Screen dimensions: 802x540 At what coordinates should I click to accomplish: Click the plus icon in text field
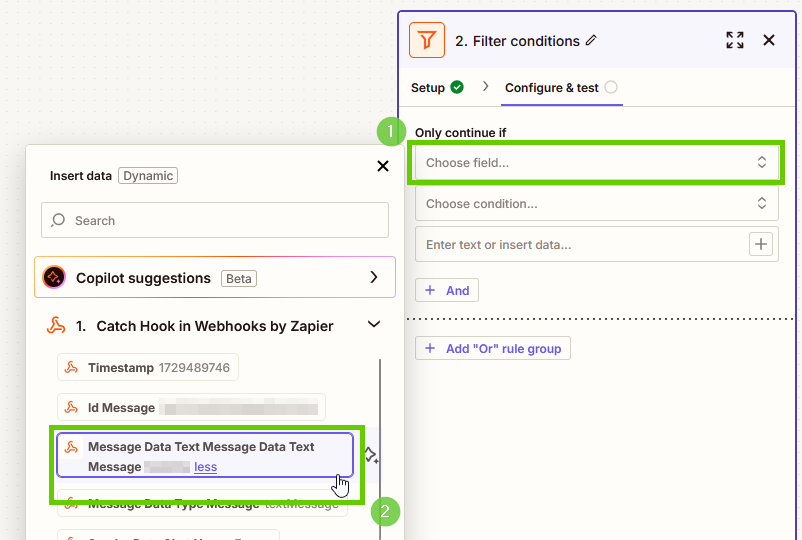click(761, 244)
